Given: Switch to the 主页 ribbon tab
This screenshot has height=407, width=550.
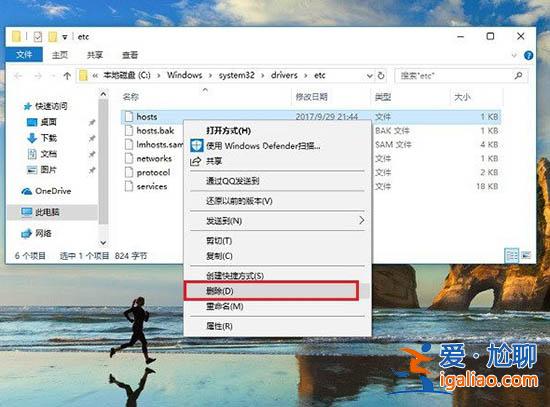Looking at the screenshot, I should click(x=60, y=55).
